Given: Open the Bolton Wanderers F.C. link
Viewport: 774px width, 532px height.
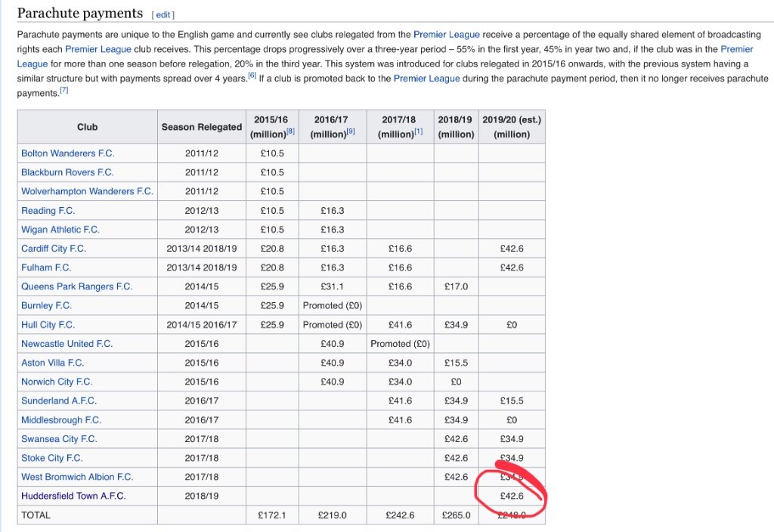Looking at the screenshot, I should click(67, 153).
